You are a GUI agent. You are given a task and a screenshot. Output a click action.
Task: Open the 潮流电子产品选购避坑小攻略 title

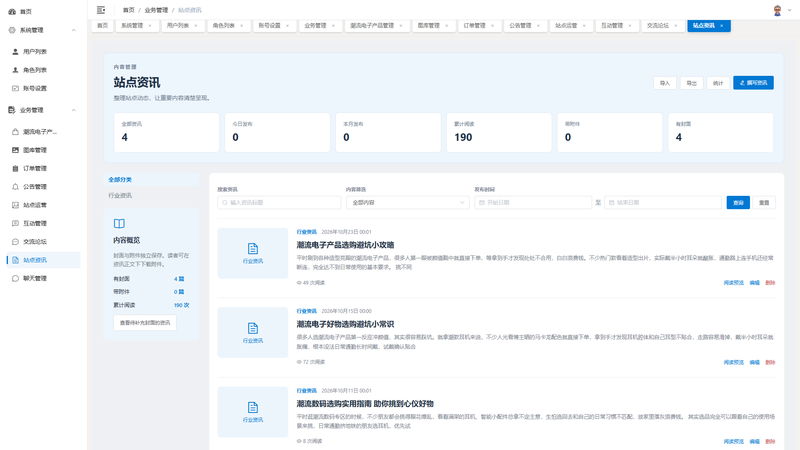pyautogui.click(x=345, y=245)
